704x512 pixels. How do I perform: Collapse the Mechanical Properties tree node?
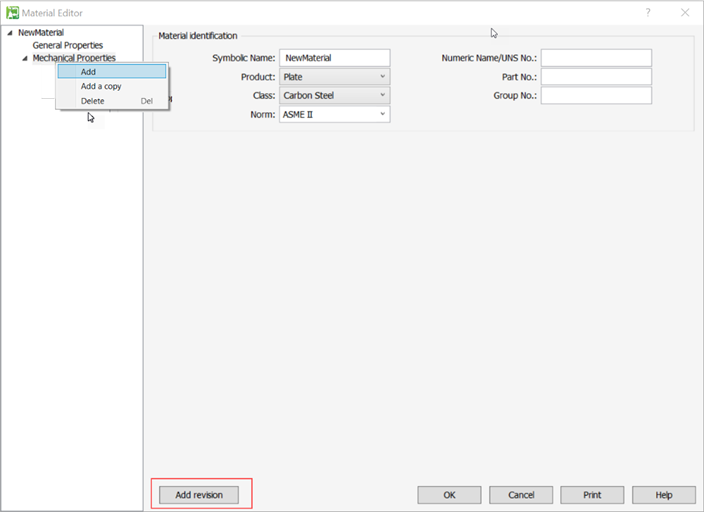click(25, 58)
